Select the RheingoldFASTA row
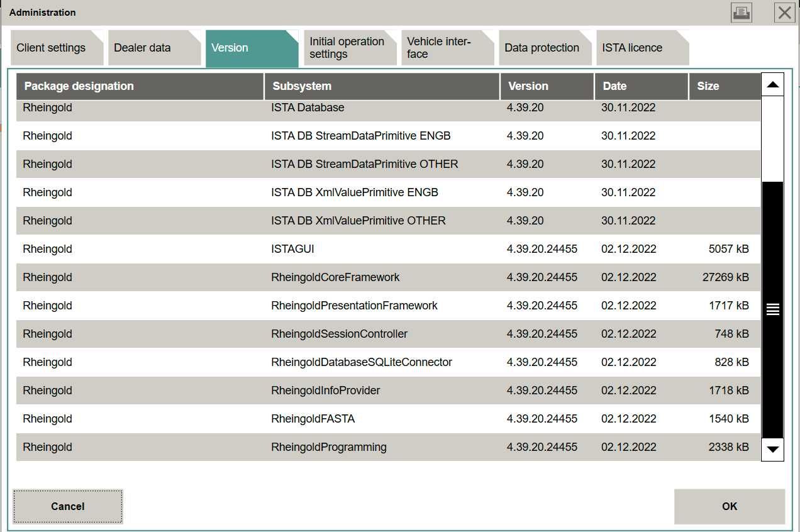The height and width of the screenshot is (532, 800). [388, 419]
